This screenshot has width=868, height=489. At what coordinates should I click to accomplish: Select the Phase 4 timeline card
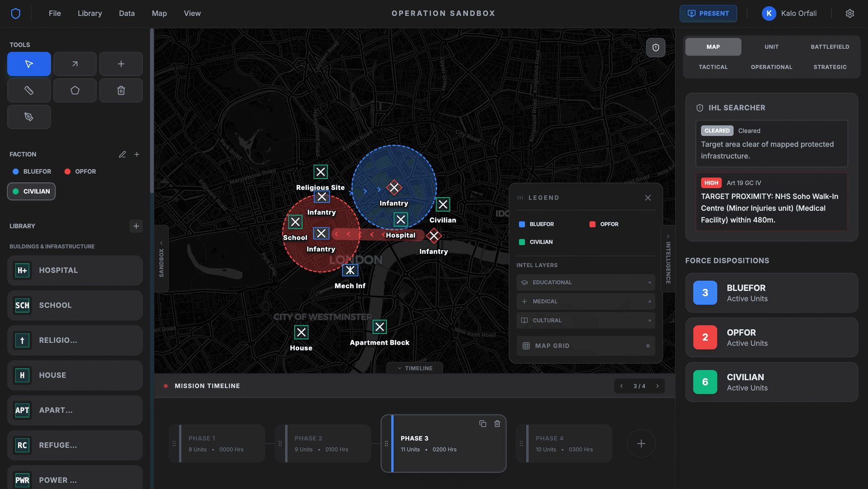pyautogui.click(x=564, y=443)
